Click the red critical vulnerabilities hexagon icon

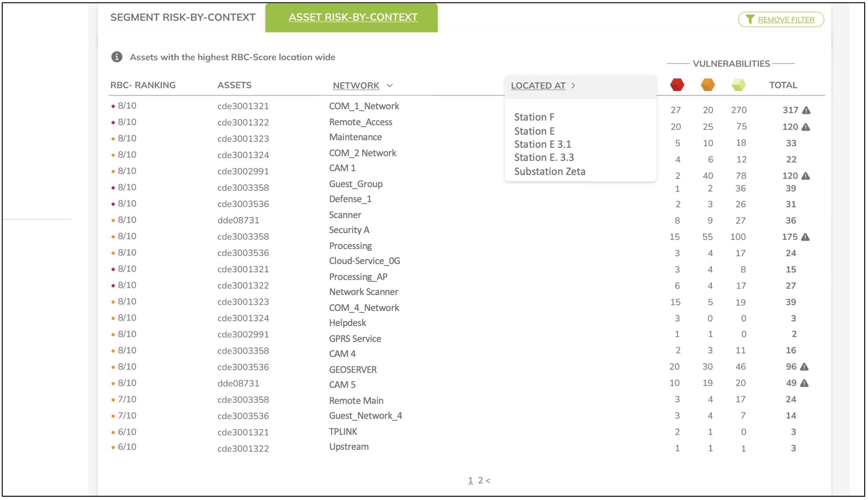677,85
